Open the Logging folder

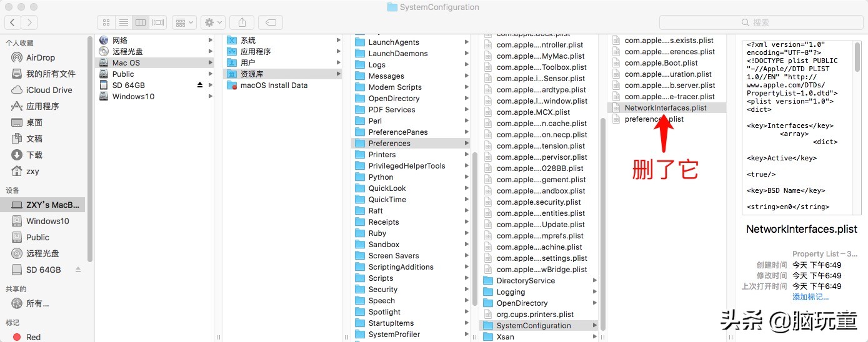tap(539, 292)
